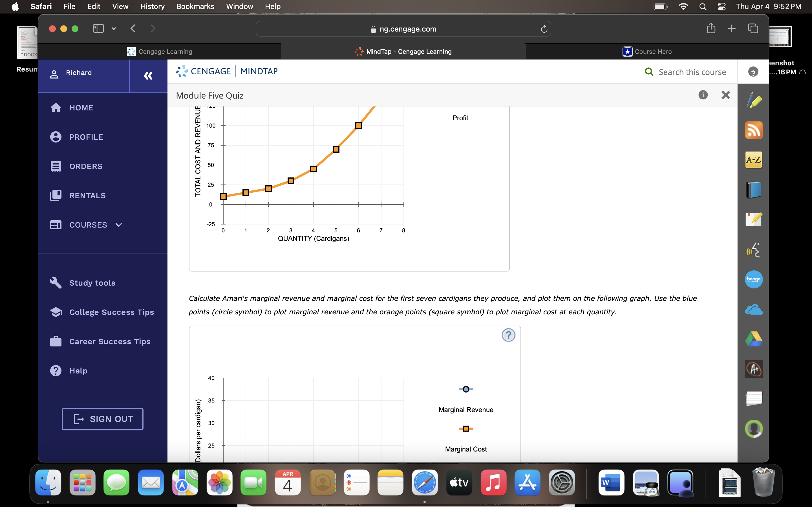Screen dimensions: 812x507
Task: Launch the ReadSpeaker text-to-speech tool
Action: [x=754, y=250]
